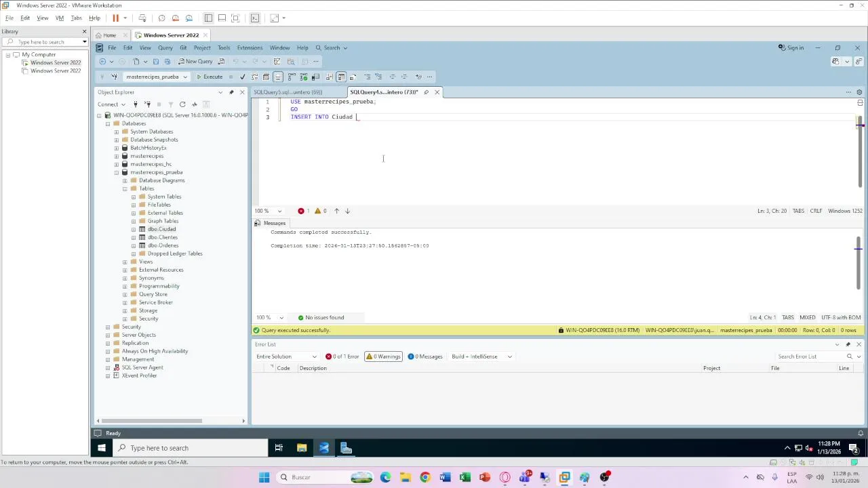Open the Tools menu
868x488 pixels.
[x=224, y=48]
